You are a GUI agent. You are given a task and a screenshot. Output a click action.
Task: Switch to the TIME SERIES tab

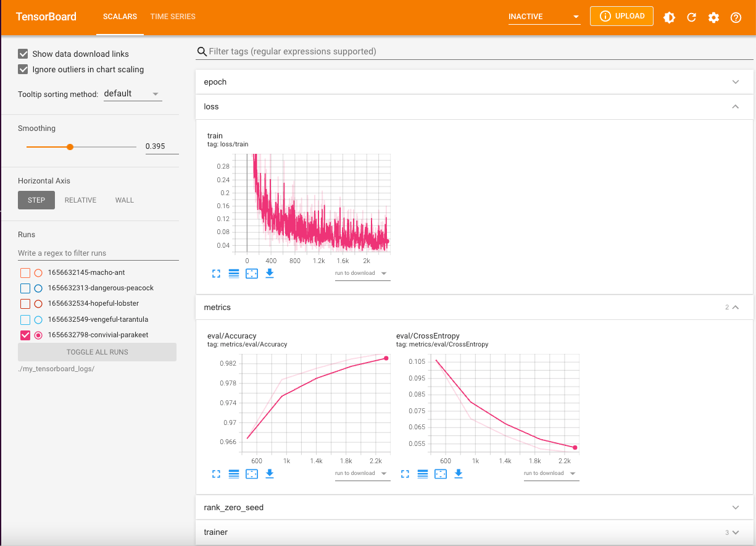(172, 17)
